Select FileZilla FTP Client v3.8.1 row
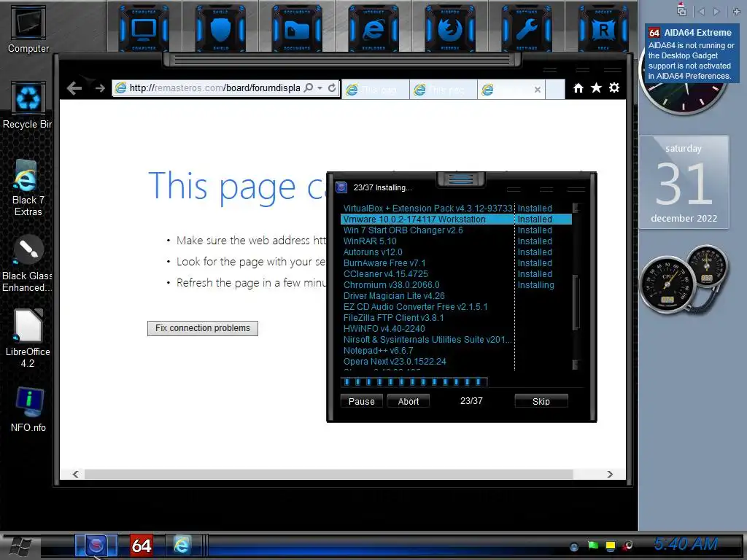The width and height of the screenshot is (747, 560). pyautogui.click(x=456, y=318)
